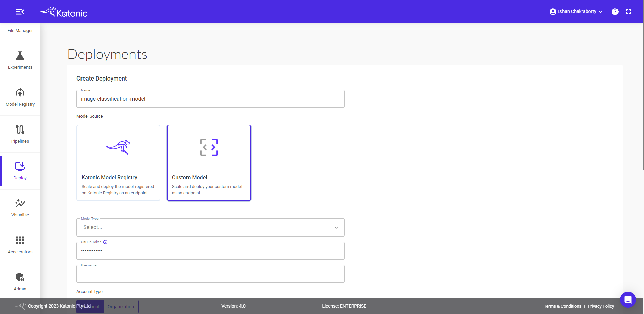Screen dimensions: 644x314
Task: Click the Accelerators label in sidebar
Action: coord(20,252)
